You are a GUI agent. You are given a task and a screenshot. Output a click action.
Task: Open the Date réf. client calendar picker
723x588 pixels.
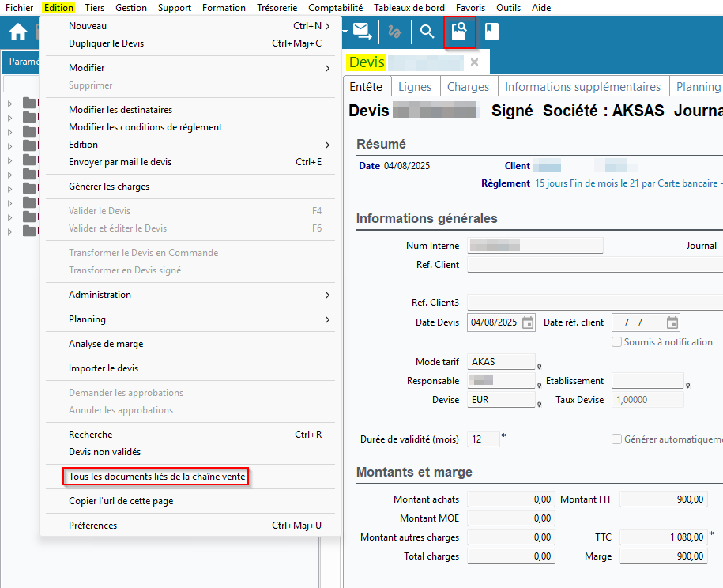[672, 322]
